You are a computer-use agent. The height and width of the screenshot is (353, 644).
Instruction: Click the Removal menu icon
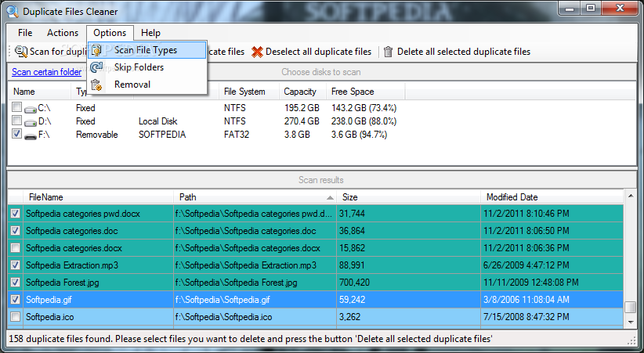(96, 85)
